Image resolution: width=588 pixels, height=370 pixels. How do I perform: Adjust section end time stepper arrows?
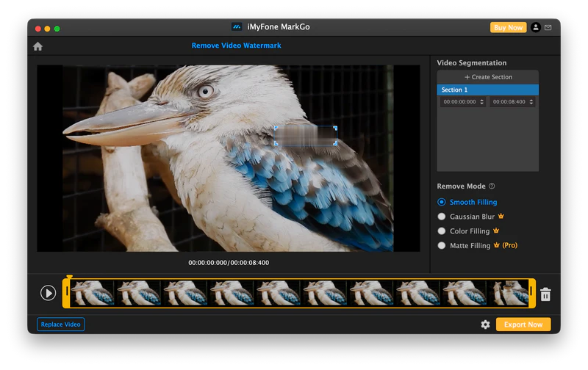(531, 102)
